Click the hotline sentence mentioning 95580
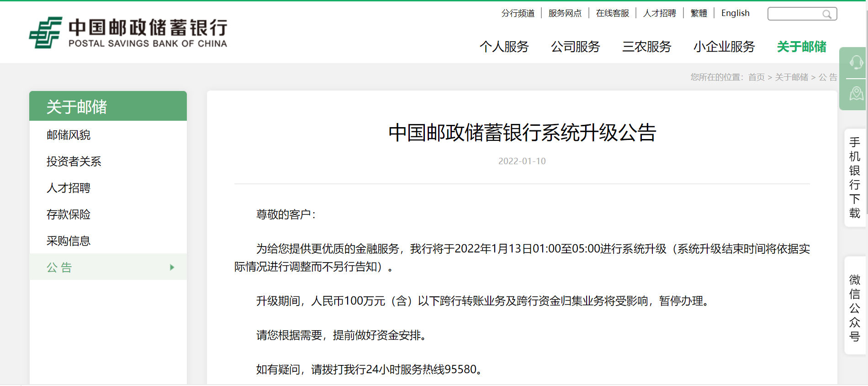Screen dimensions: 868x386 click(x=370, y=370)
